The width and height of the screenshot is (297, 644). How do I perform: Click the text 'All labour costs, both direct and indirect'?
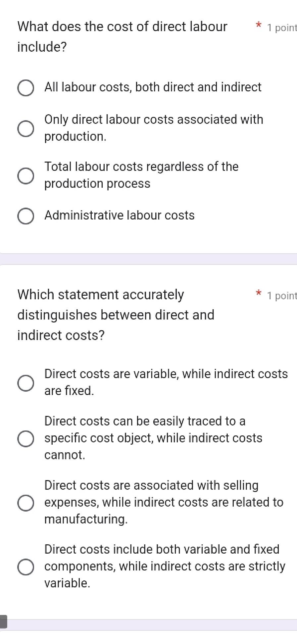coord(153,87)
